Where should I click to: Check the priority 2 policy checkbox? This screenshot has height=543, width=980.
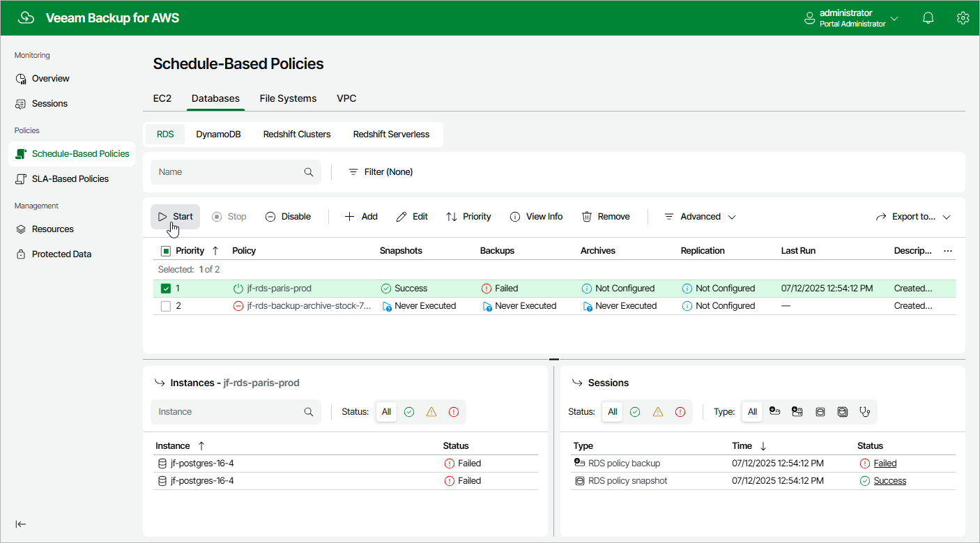pos(166,306)
